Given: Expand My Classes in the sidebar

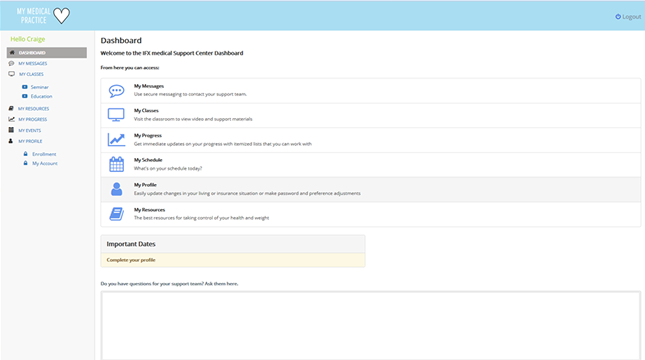Looking at the screenshot, I should tap(31, 74).
